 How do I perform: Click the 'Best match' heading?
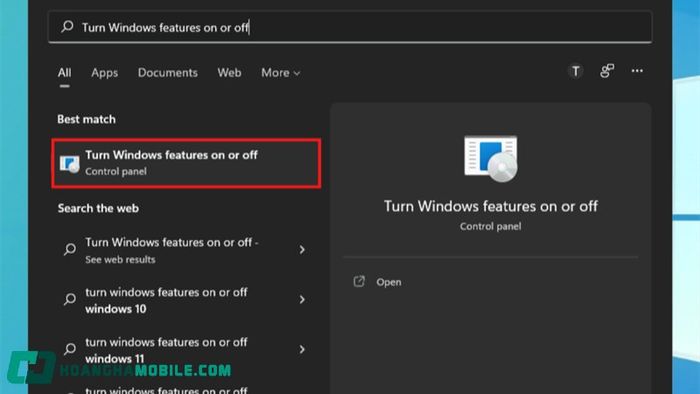pyautogui.click(x=87, y=119)
